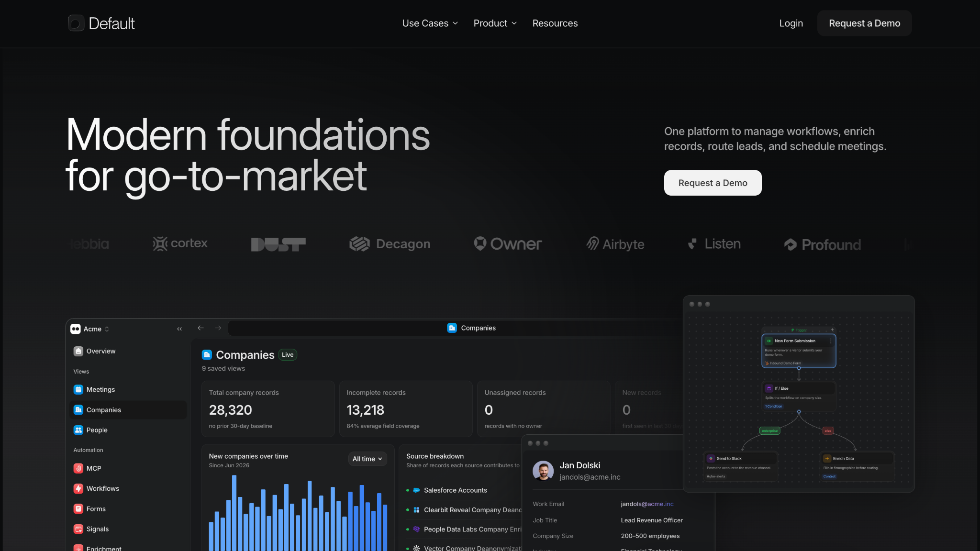
Task: Click the Login link
Action: 791,23
